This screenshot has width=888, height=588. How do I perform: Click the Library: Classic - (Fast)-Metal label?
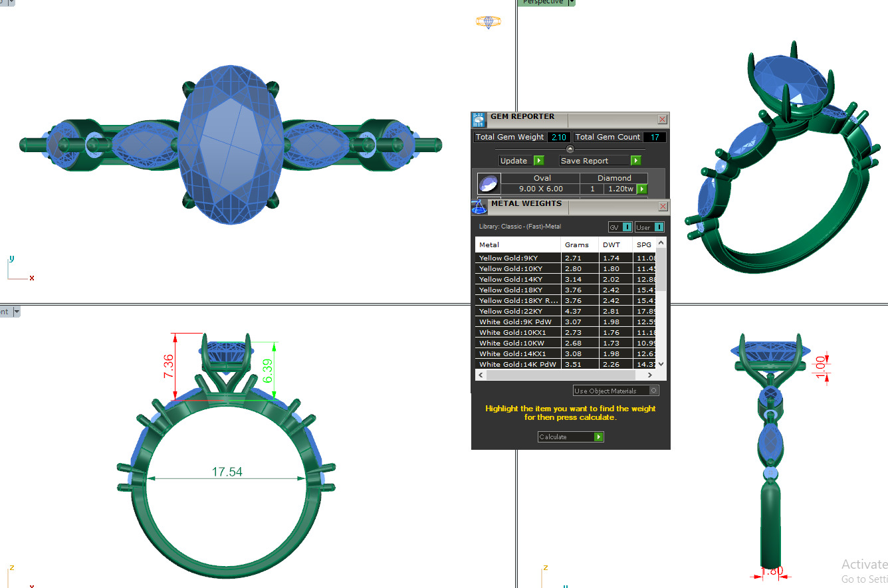[x=520, y=227]
